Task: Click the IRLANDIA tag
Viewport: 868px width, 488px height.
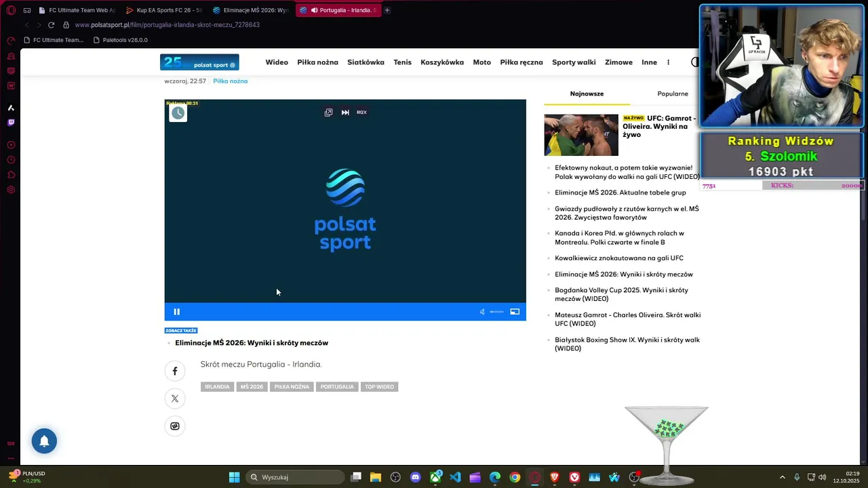Action: 217,387
